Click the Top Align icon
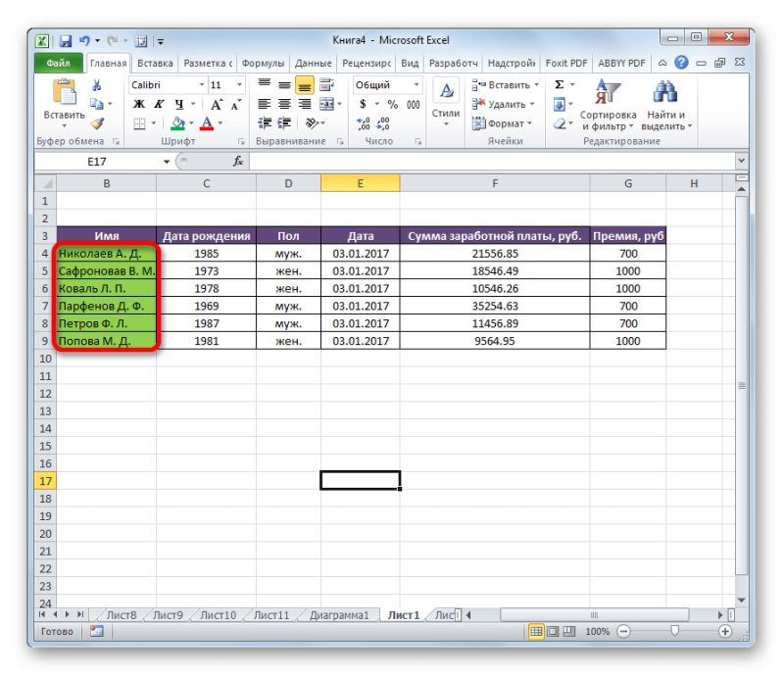The height and width of the screenshot is (676, 784). [264, 84]
